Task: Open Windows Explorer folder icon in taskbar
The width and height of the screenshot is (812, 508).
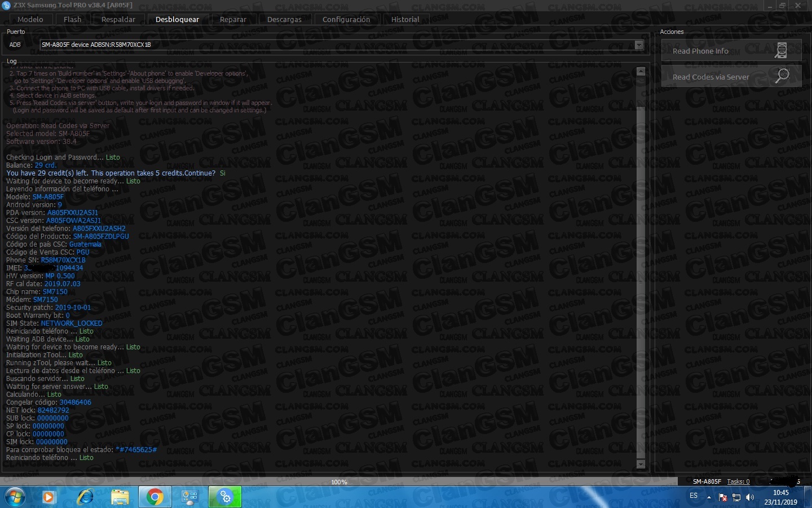Action: 120,497
